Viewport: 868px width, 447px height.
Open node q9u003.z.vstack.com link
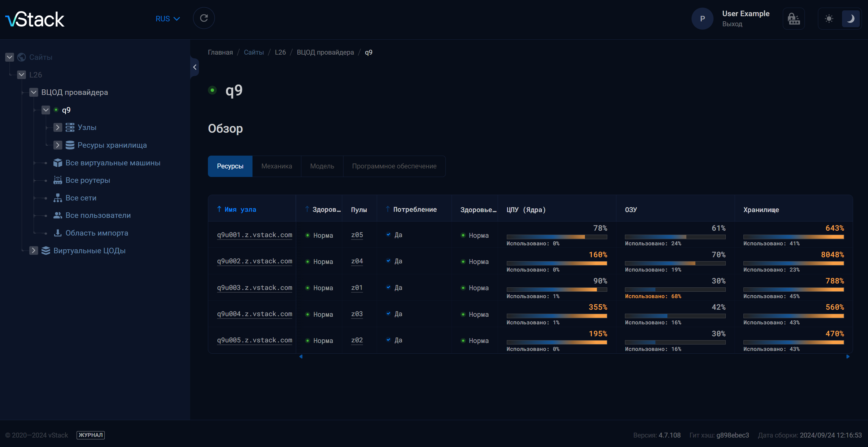(x=255, y=288)
